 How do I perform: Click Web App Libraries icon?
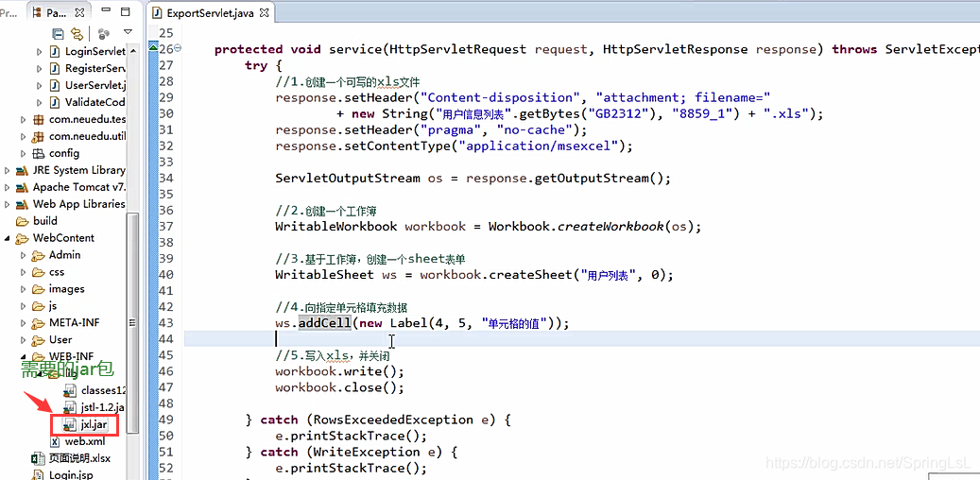(x=23, y=204)
